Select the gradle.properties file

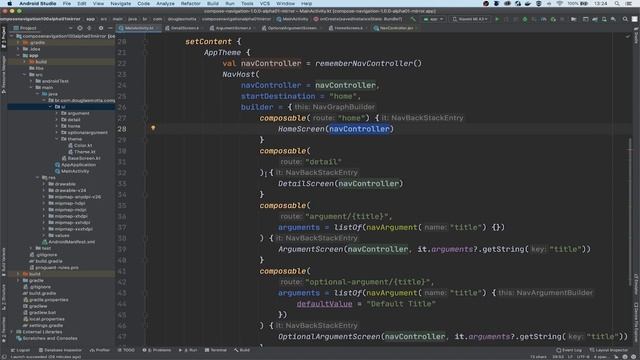click(x=46, y=300)
